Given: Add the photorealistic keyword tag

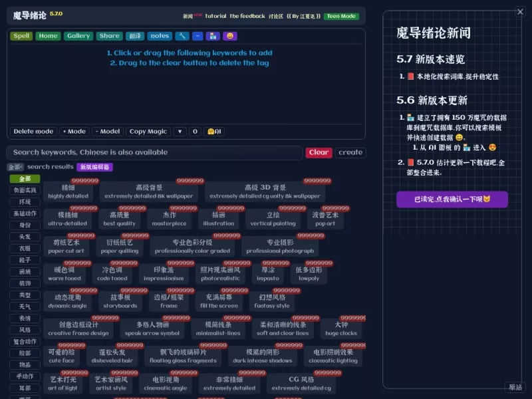Looking at the screenshot, I should tap(220, 274).
